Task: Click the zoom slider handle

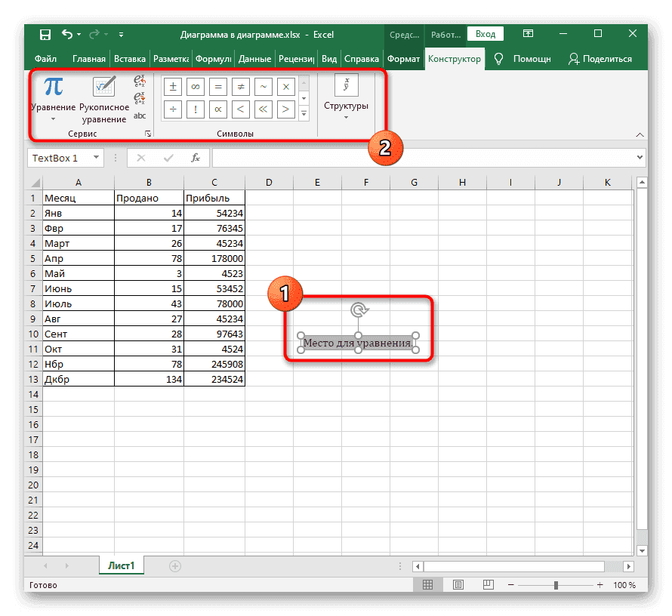Action: point(556,585)
